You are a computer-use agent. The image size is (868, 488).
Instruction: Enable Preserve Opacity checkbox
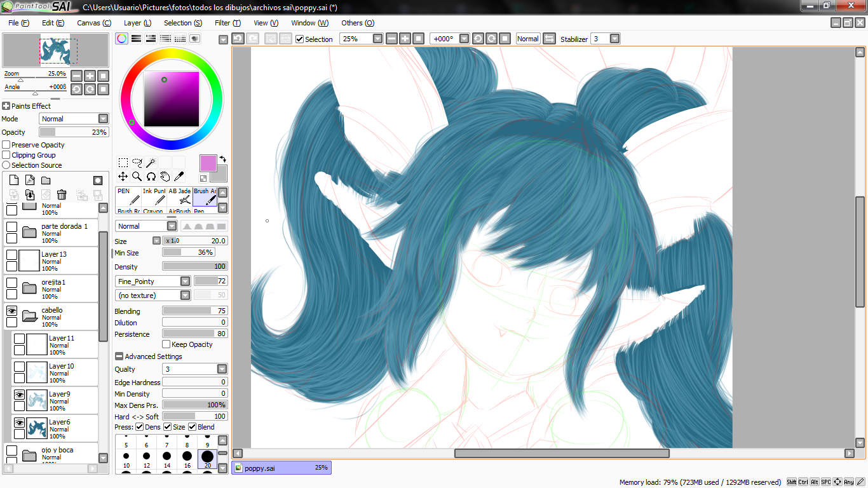tap(6, 145)
